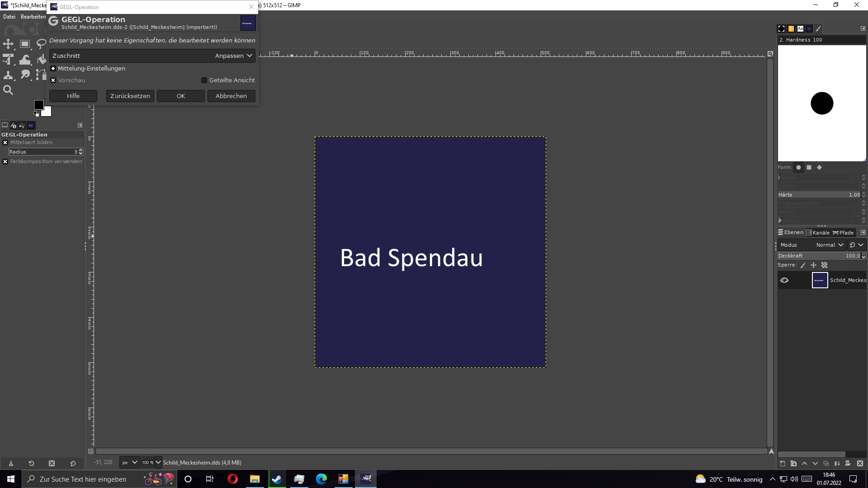Toggle the Vorschau preview checkbox

tap(53, 80)
